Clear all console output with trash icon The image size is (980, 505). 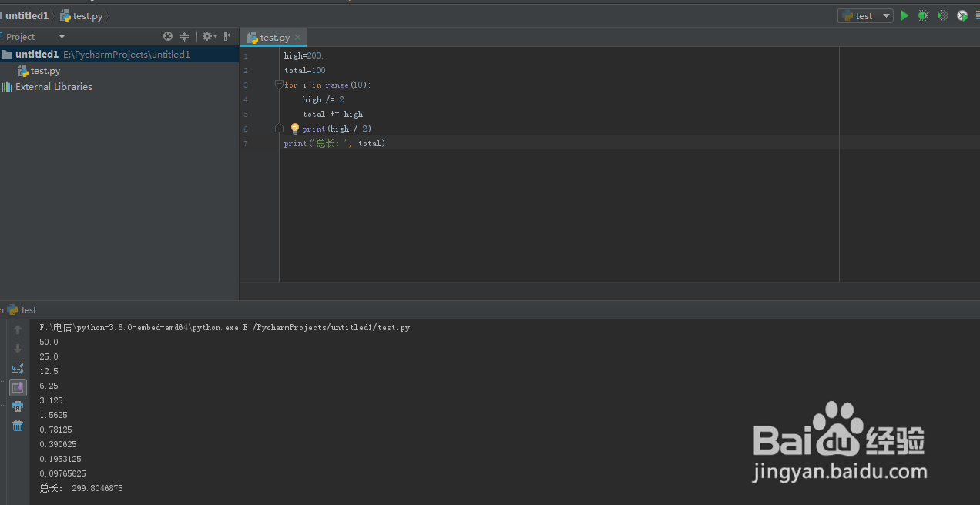tap(18, 426)
